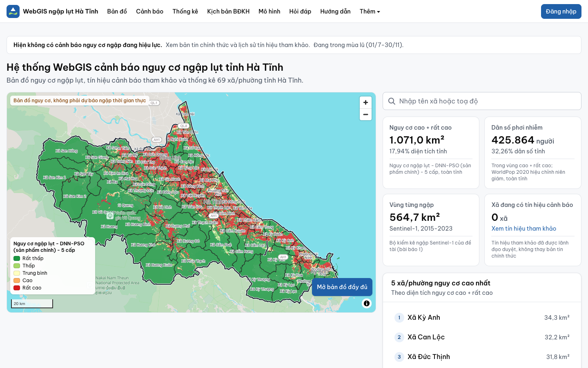This screenshot has height=368, width=588.
Task: Click the rank 1 badge beside Xã Kỳ Anh
Action: tap(399, 317)
